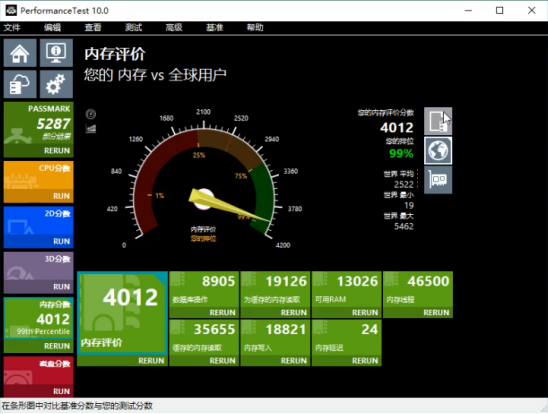Viewport: 548px width, 414px height.
Task: Click the small gauge view icon
Action: click(x=91, y=114)
